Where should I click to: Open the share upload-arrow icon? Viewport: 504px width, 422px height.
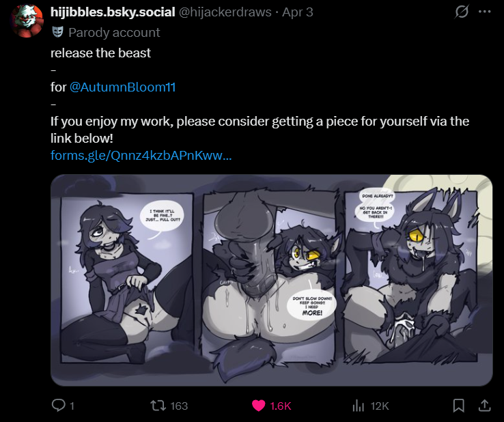click(484, 406)
